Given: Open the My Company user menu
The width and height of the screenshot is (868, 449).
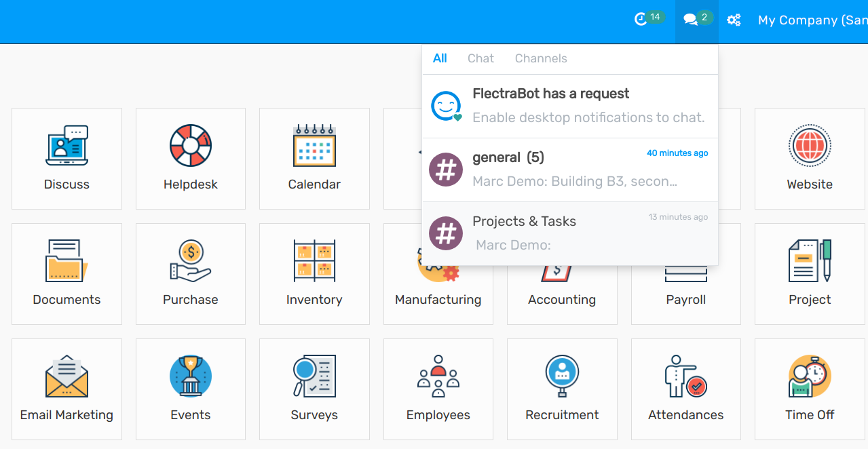Looking at the screenshot, I should [x=812, y=20].
